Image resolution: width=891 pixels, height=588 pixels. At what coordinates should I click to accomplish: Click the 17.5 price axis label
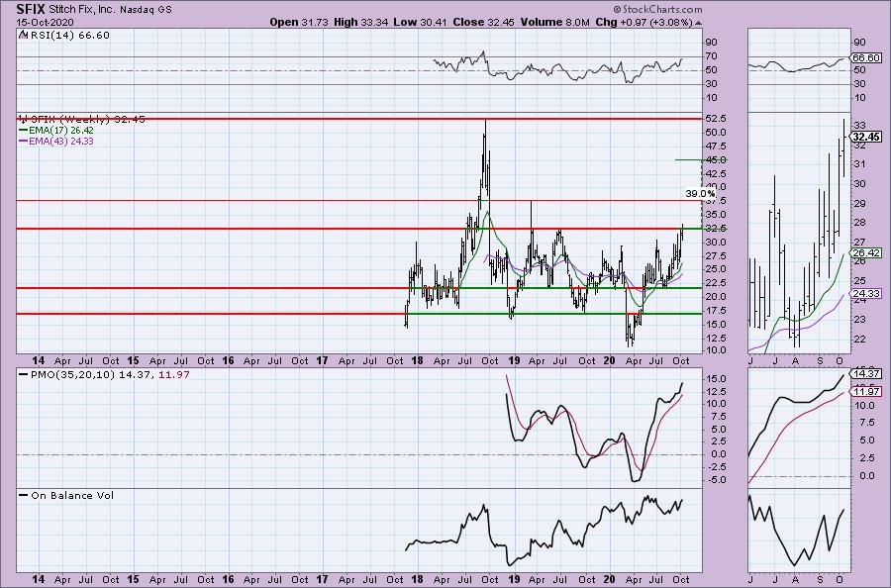716,311
